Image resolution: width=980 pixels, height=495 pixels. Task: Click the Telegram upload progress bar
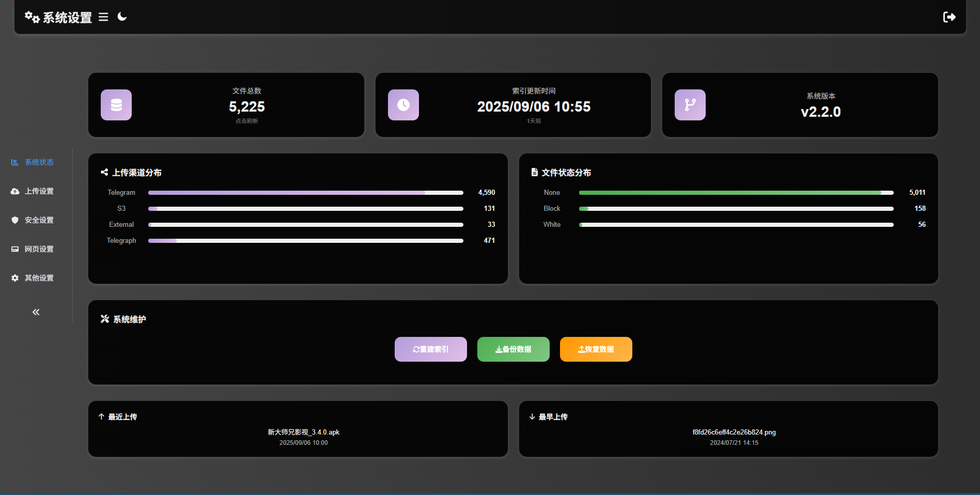coord(305,192)
